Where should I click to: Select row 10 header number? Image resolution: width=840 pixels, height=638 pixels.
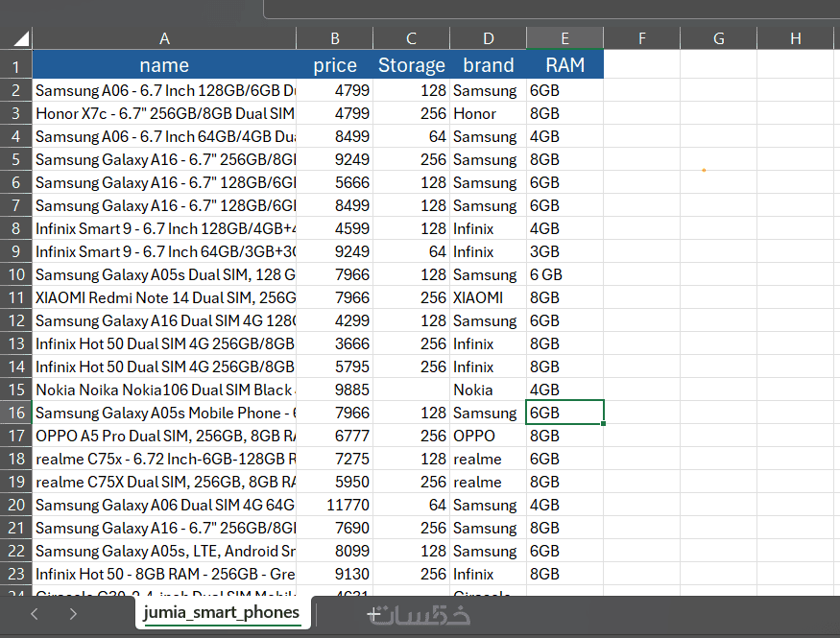[x=16, y=274]
